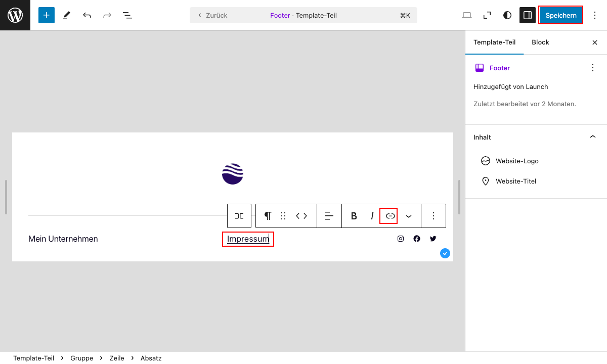Image resolution: width=607 pixels, height=364 pixels.
Task: Toggle the styles half-circle icon
Action: tap(507, 15)
